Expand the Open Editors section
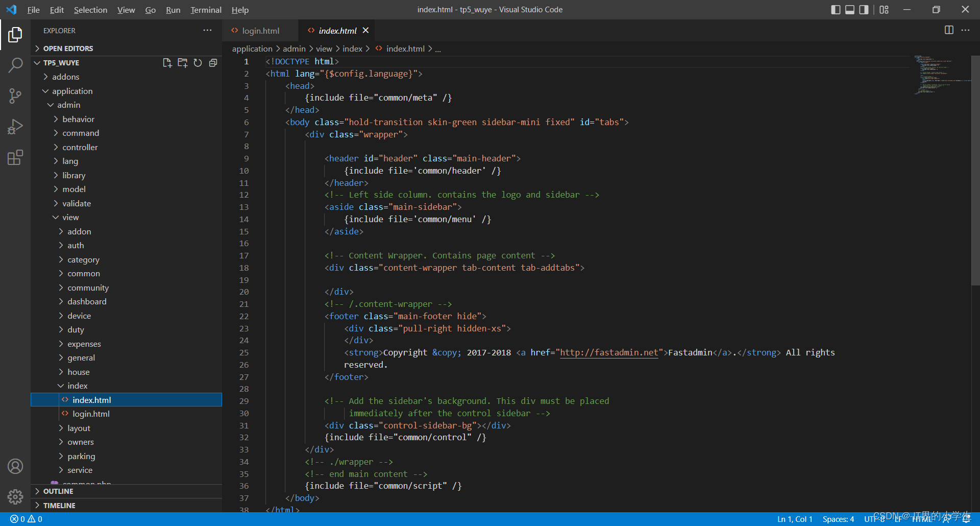980x526 pixels. pyautogui.click(x=126, y=49)
